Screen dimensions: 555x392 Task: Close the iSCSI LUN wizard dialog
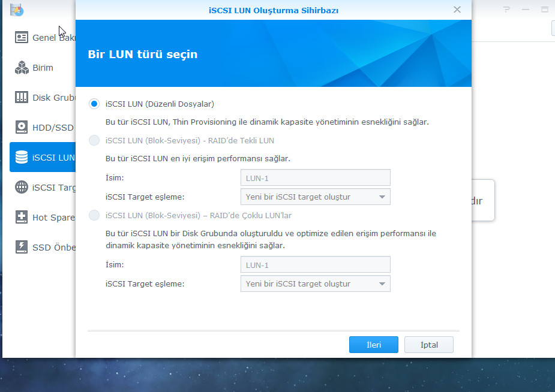tap(457, 10)
